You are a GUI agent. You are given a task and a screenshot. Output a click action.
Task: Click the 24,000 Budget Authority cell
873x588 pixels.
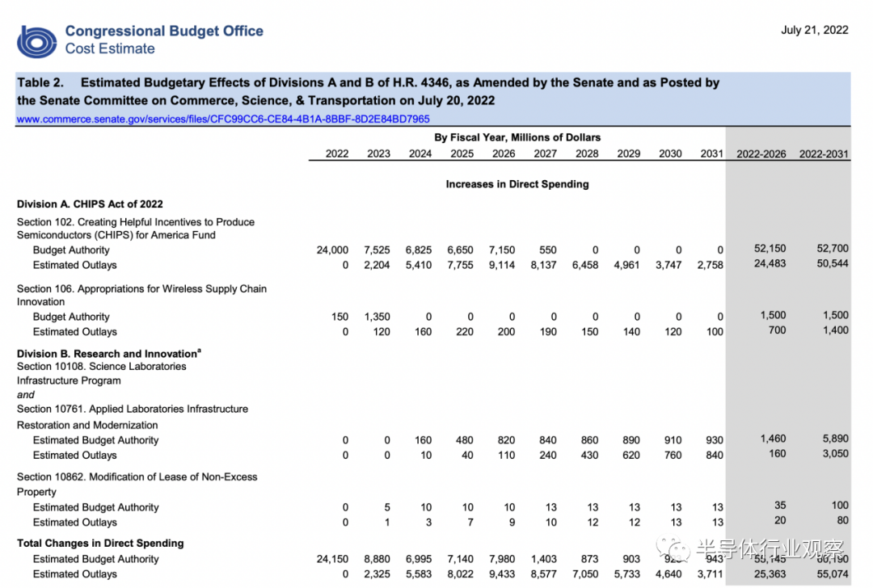click(332, 250)
